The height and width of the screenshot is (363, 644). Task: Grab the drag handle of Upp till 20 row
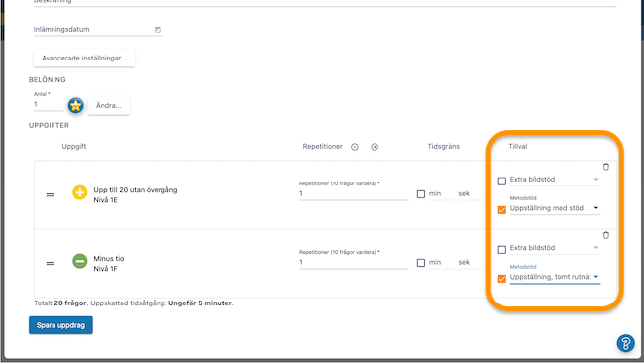(x=51, y=194)
